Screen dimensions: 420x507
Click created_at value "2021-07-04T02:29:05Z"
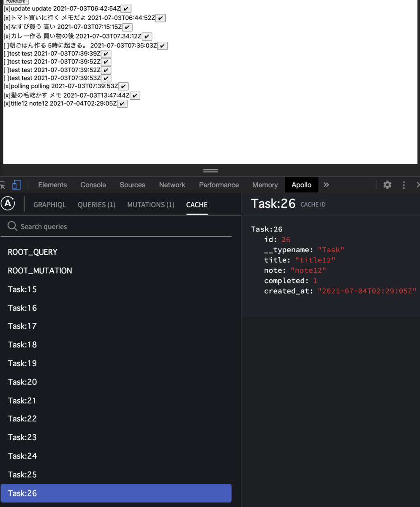[367, 291]
